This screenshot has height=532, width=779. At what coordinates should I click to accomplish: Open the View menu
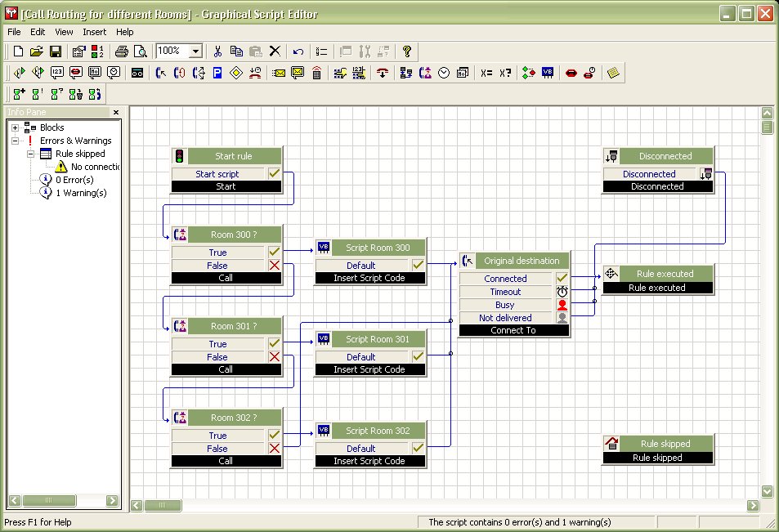click(64, 32)
